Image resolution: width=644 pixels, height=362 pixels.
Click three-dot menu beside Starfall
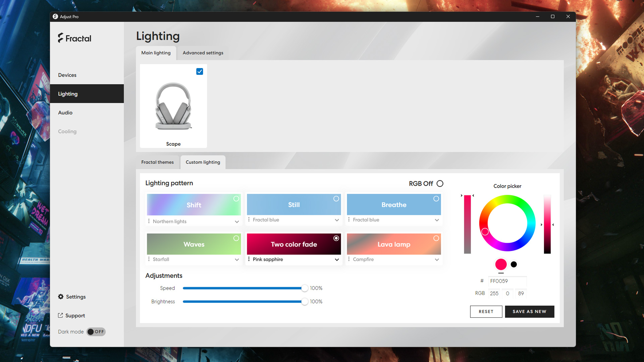[149, 259]
